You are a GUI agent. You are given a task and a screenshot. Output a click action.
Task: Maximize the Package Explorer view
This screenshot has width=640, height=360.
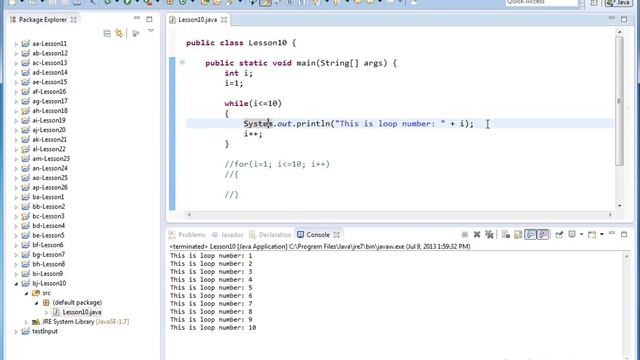(149, 19)
